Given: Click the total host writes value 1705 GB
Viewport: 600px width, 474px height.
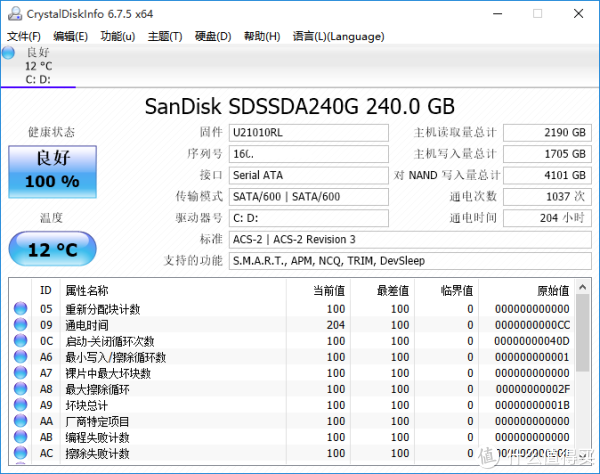Looking at the screenshot, I should click(547, 154).
